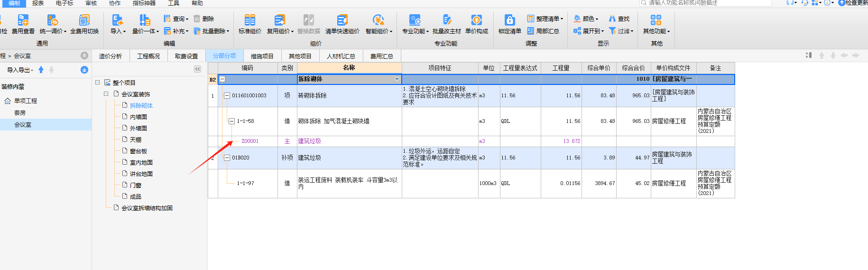Open the 指标神器 menu
The width and height of the screenshot is (868, 270).
point(144,3)
